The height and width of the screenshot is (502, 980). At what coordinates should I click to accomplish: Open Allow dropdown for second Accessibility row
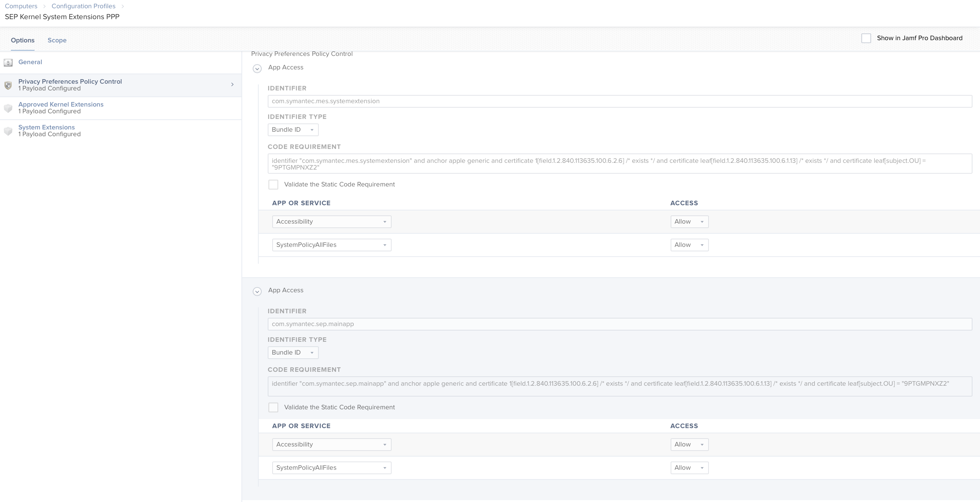click(689, 445)
